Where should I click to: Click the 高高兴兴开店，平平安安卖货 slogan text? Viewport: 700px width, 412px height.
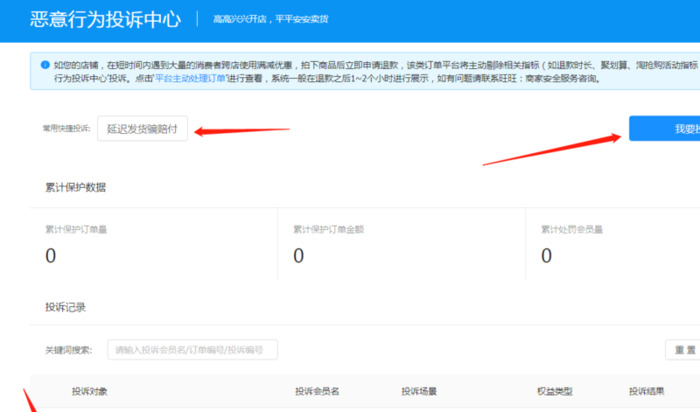click(271, 19)
